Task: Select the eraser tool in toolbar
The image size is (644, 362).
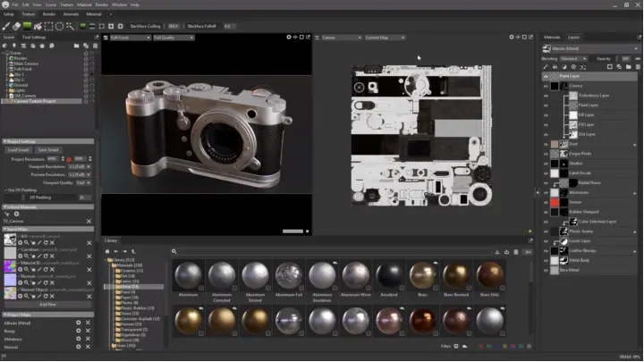Action: point(18,26)
